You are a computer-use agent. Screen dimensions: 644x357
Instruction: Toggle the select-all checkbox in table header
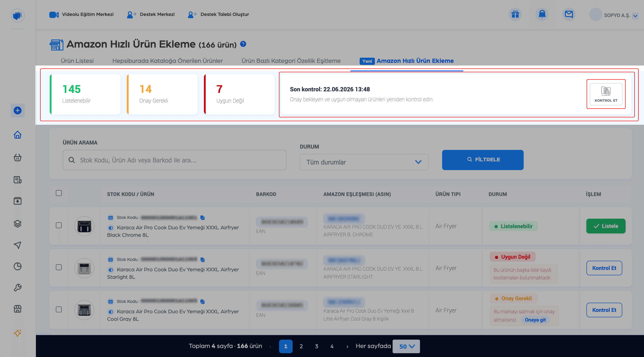[59, 193]
